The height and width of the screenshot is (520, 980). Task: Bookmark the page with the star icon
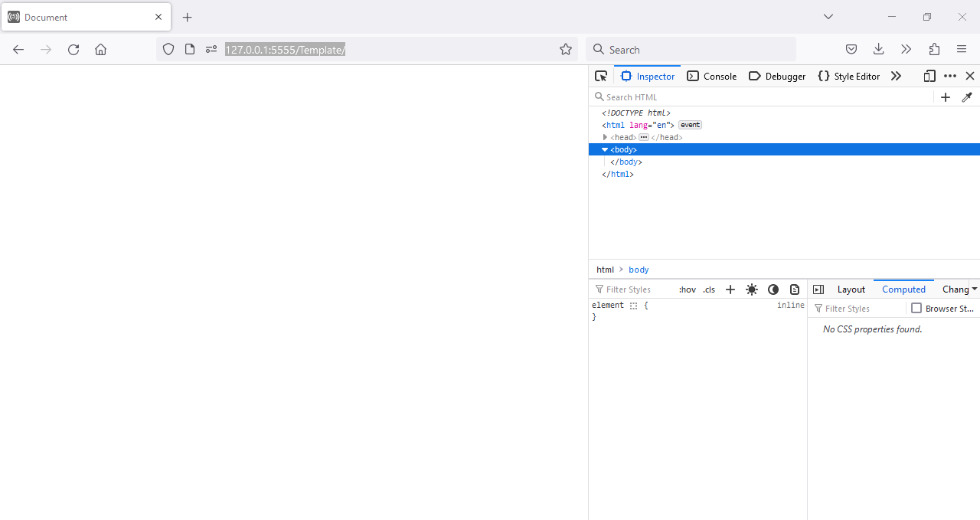pos(565,49)
